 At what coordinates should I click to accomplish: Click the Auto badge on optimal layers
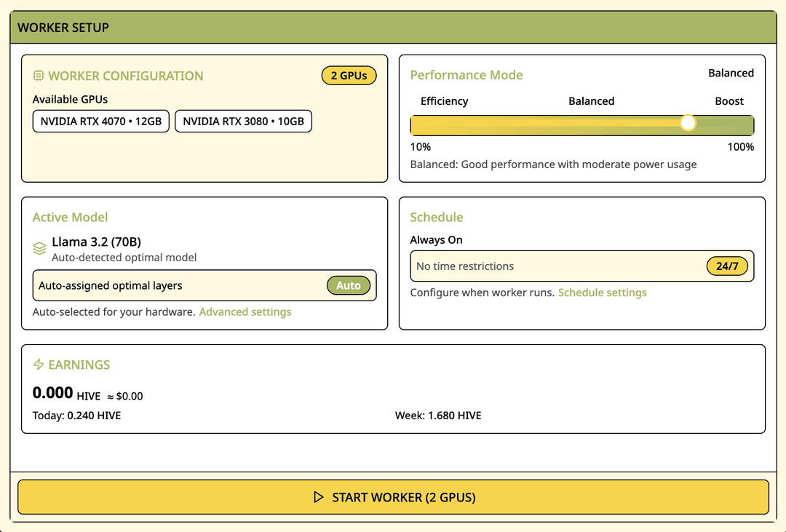click(x=349, y=285)
